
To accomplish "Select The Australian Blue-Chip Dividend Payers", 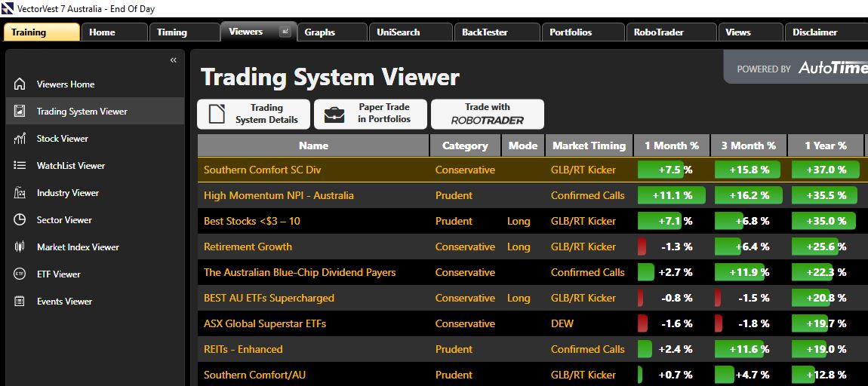I will pos(300,272).
